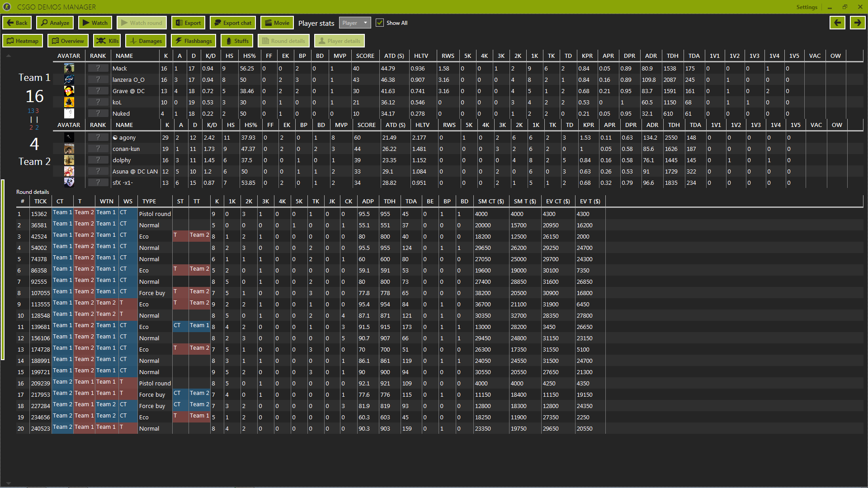Click round 11 SM CT value 13000

click(x=482, y=327)
